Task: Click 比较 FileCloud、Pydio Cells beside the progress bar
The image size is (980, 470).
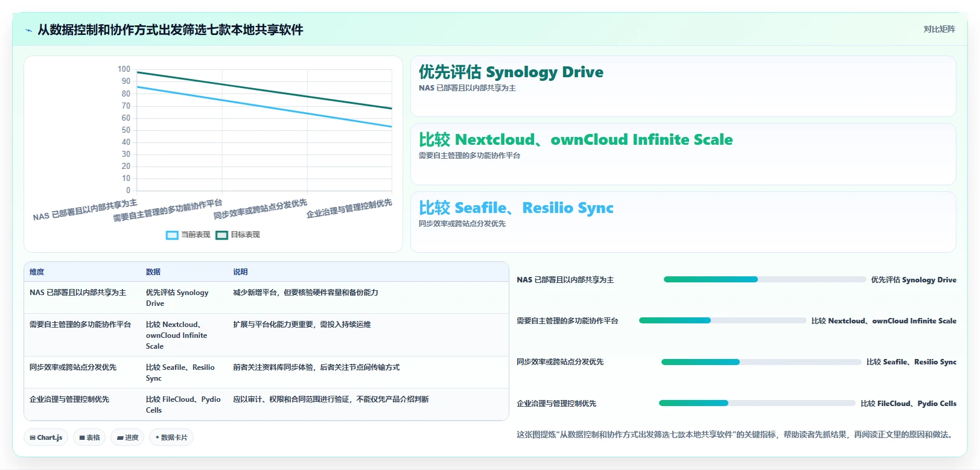Action: tap(908, 404)
